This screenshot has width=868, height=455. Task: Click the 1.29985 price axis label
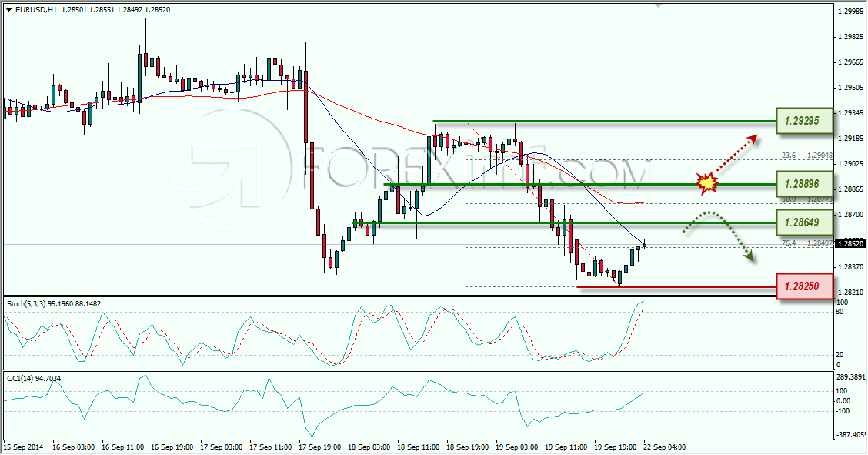(851, 11)
